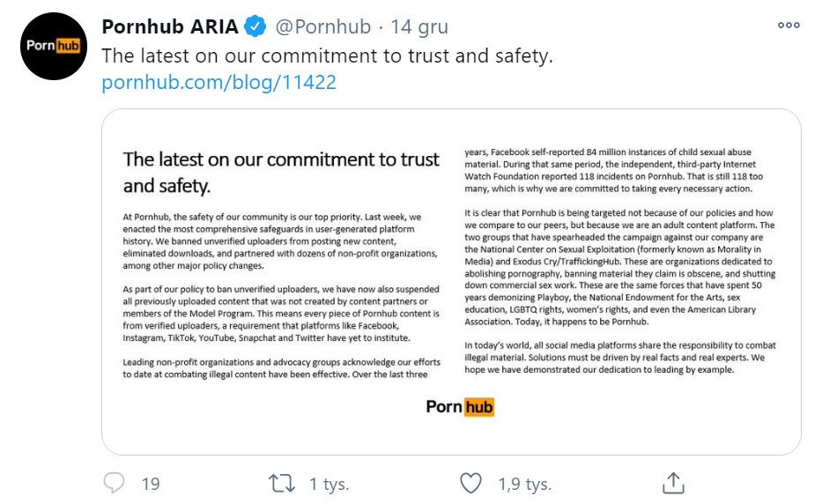Click the reply count of 19

(150, 484)
